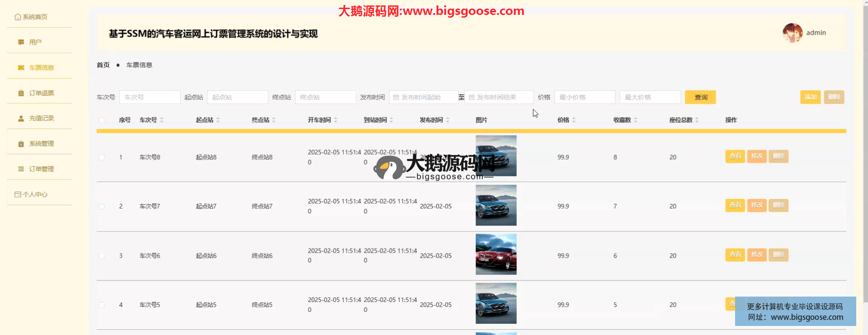Click the ticket icon beside 车票信息
This screenshot has height=335, width=868.
coord(21,67)
